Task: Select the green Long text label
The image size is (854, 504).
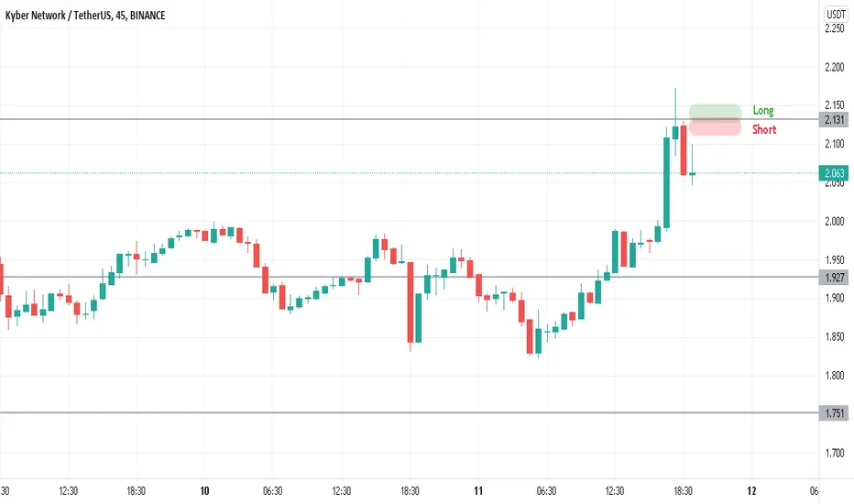Action: click(x=763, y=111)
